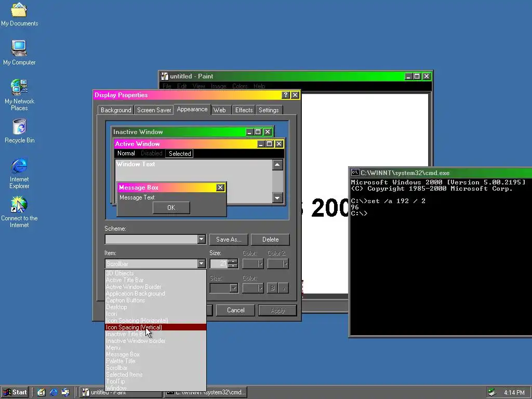Open the font Color picker
532x399 pixels.
[x=253, y=288]
